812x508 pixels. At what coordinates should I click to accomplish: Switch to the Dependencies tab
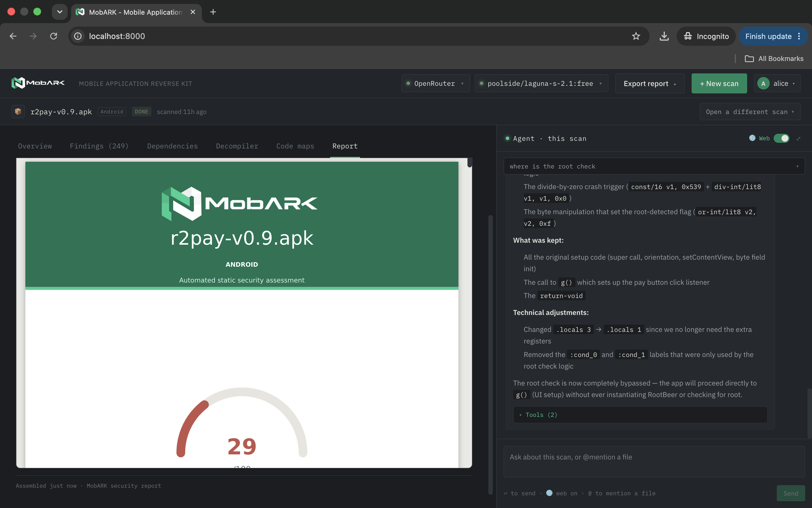click(173, 146)
